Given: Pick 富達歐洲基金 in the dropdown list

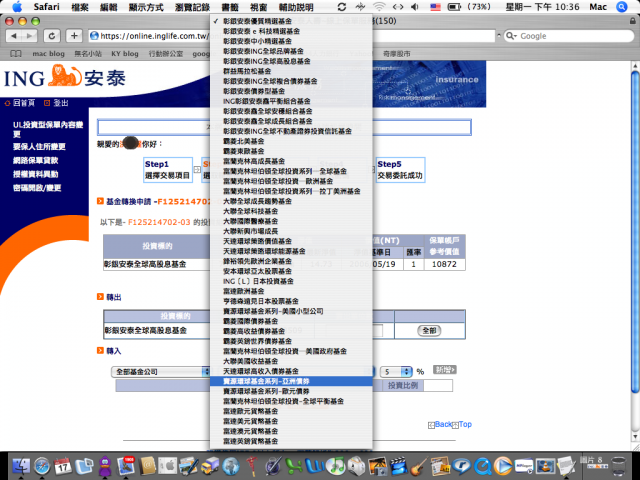Looking at the screenshot, I should pyautogui.click(x=291, y=291).
